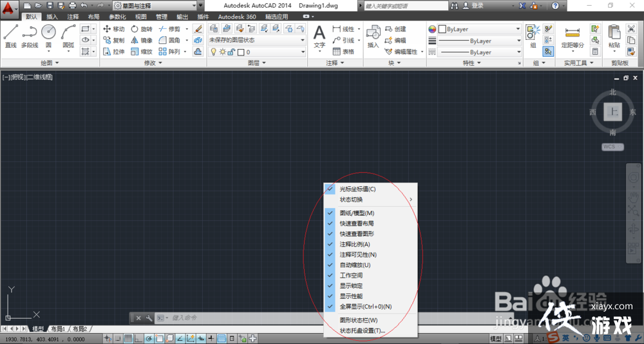Open the ByLayer lineweight dropdown next to the stacked-lines icon
The height and width of the screenshot is (344, 644).
[x=479, y=41]
